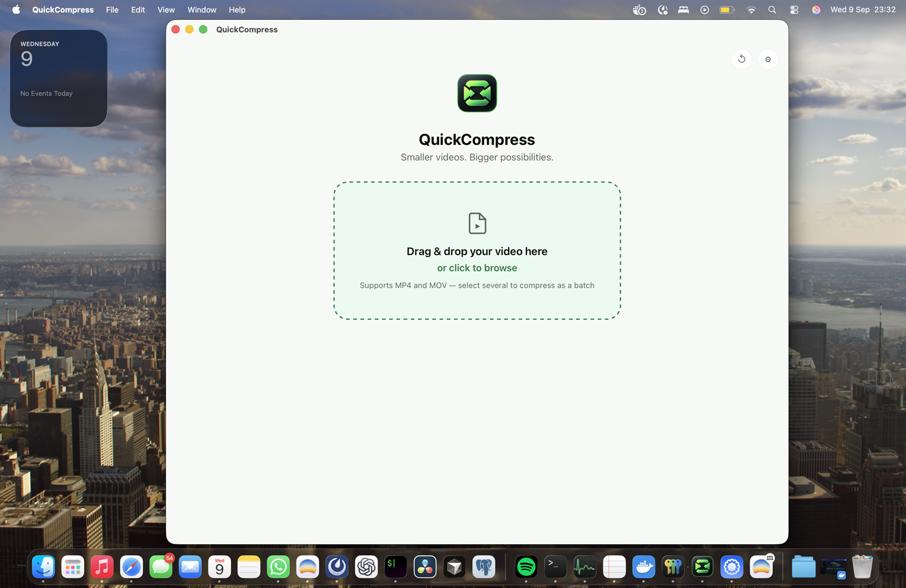Open ChatGPT from the Dock
Viewport: 906px width, 588px height.
pyautogui.click(x=366, y=566)
